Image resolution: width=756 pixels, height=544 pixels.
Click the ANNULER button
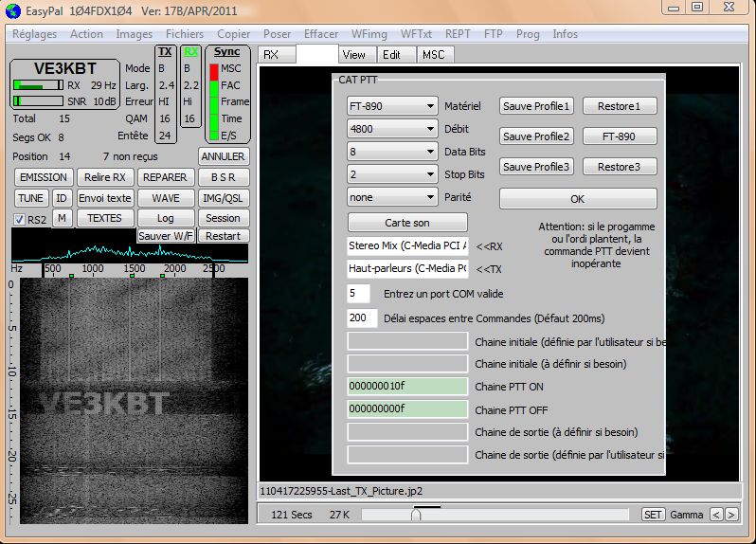point(224,156)
